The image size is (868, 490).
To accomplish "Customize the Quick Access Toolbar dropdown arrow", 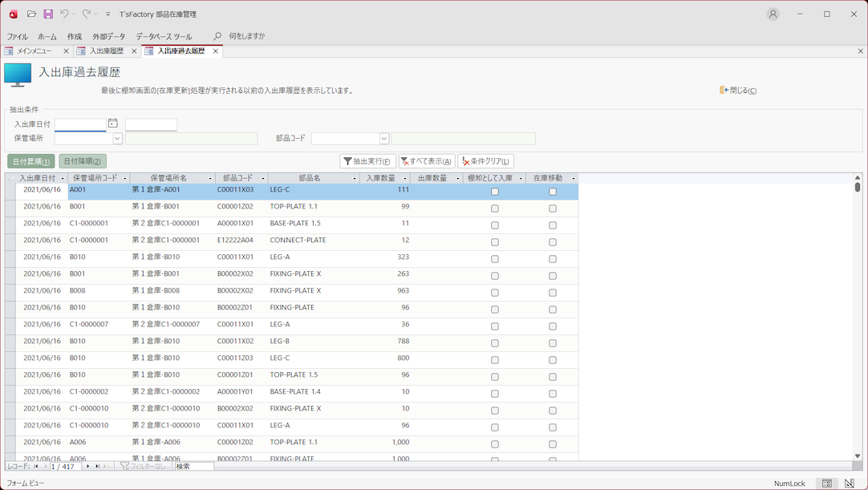I will pyautogui.click(x=108, y=14).
